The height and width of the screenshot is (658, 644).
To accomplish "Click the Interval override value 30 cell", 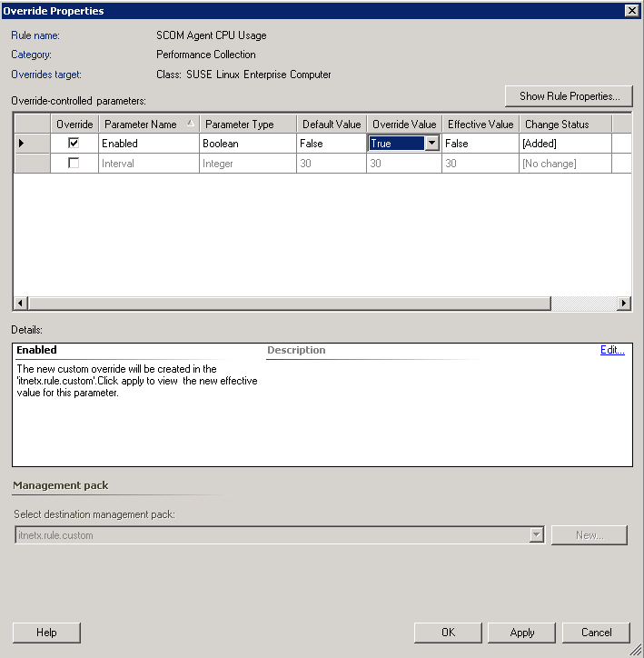I will 404,163.
